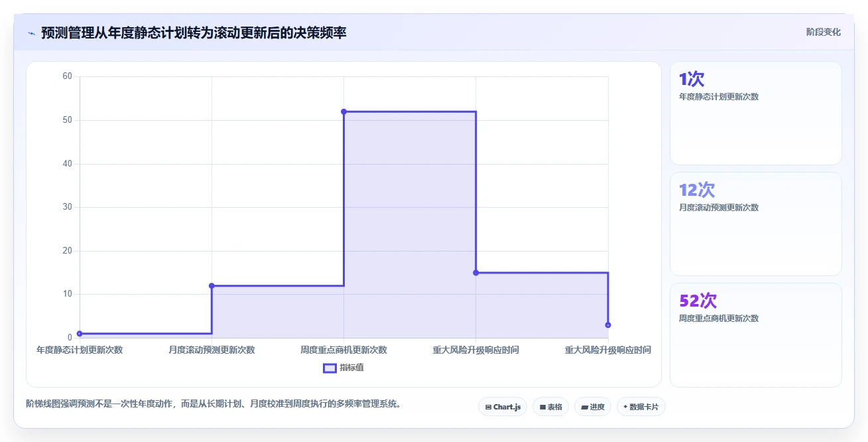Viewport: 868px width, 442px height.
Task: Click the 指标值 legend color box
Action: [x=330, y=368]
